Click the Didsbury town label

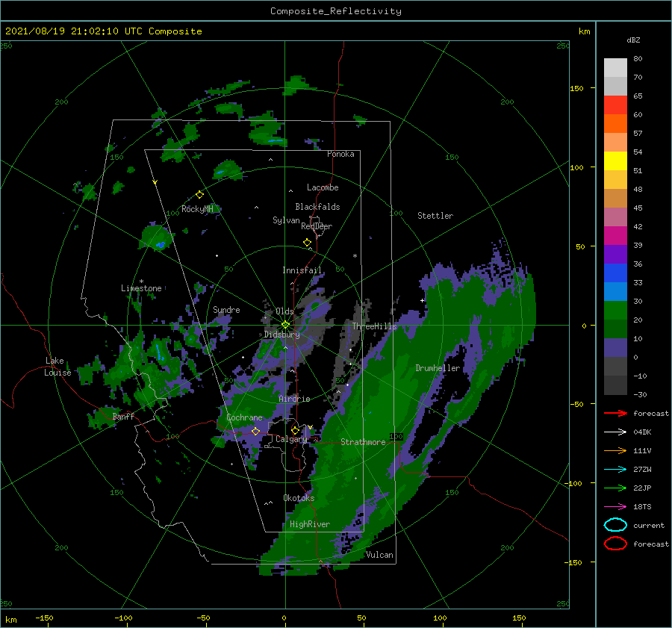(282, 335)
